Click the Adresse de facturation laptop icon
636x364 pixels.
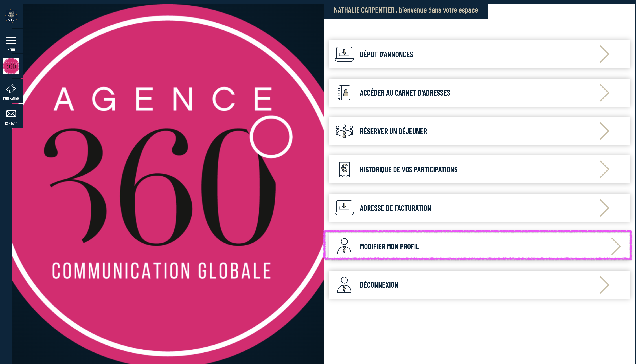[x=344, y=208]
